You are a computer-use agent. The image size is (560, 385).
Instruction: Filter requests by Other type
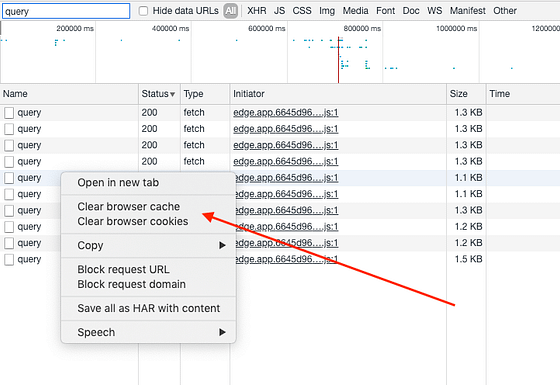[505, 11]
